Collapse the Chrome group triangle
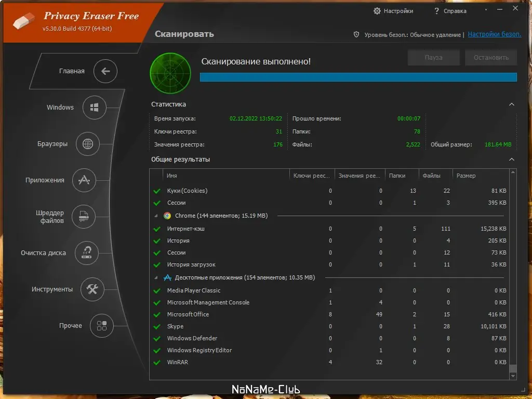Screen dimensions: 532x399 tap(156, 216)
